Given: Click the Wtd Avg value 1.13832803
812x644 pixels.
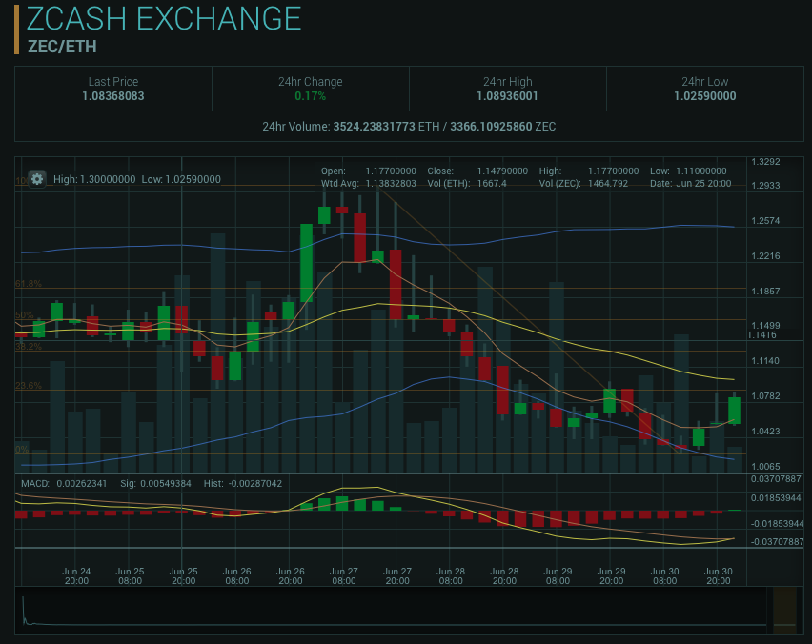Looking at the screenshot, I should [x=391, y=183].
